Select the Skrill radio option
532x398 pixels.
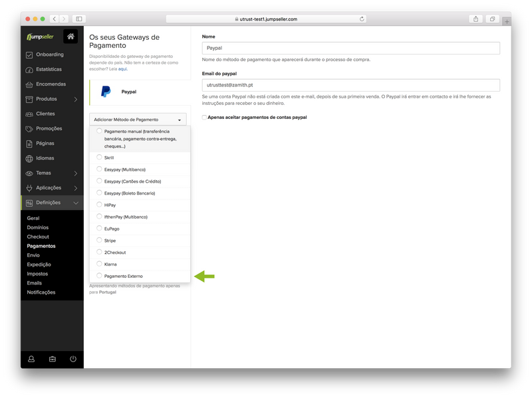pyautogui.click(x=99, y=157)
